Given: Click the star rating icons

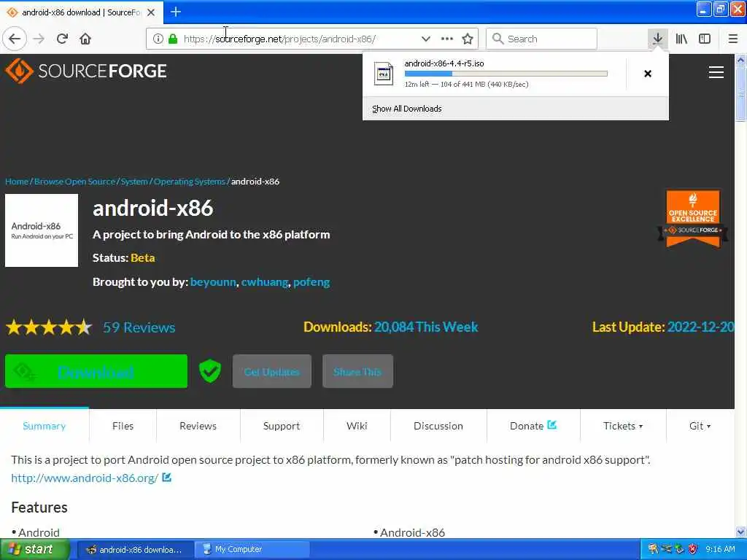Looking at the screenshot, I should click(49, 327).
